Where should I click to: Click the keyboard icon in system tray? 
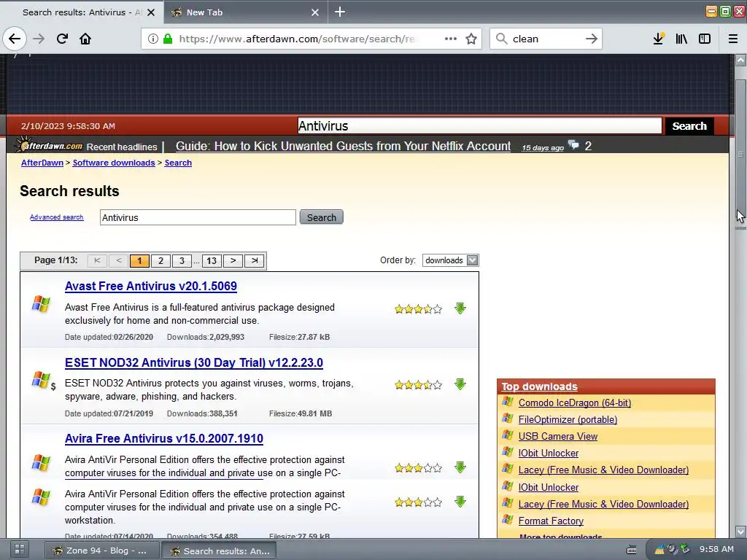click(x=632, y=550)
